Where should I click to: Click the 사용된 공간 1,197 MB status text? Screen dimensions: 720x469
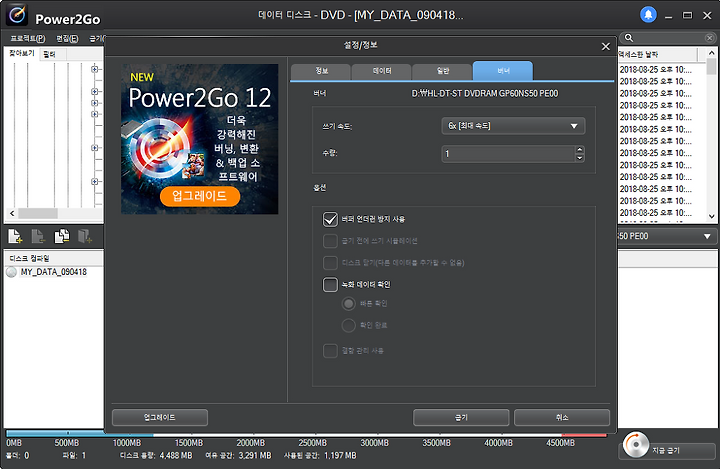(x=320, y=456)
